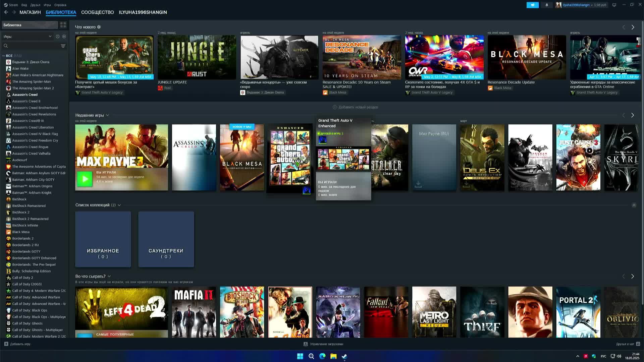Switch РУС keyboard language indicator

pos(603,356)
